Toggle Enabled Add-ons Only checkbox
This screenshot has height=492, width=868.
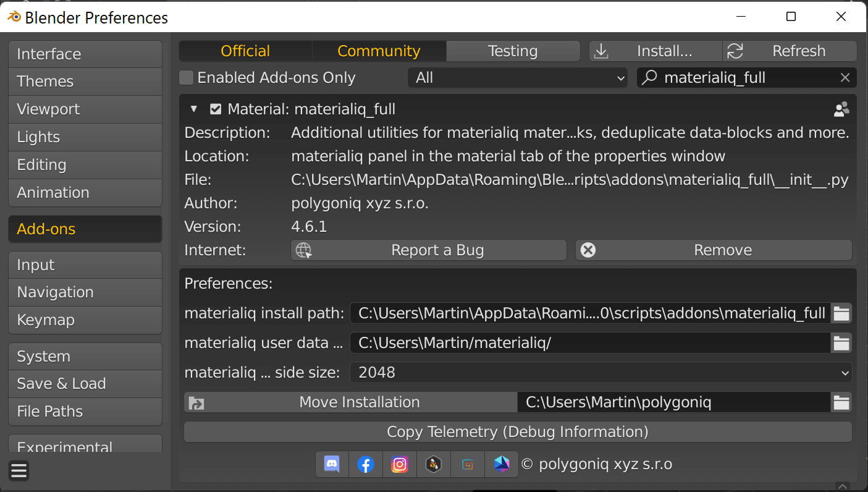pos(186,78)
